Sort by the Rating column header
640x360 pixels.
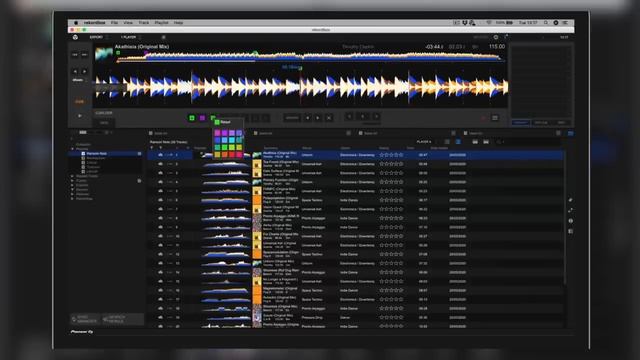[384, 148]
